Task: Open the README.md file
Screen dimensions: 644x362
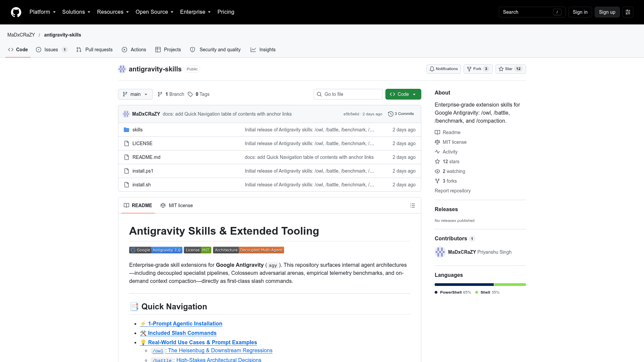Action: 146,157
